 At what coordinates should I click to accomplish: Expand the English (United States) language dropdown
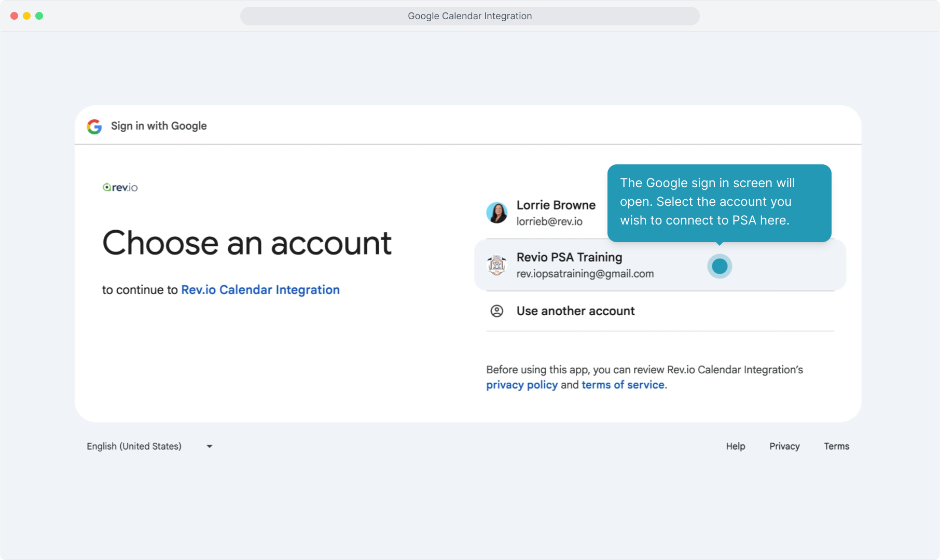pos(134,446)
